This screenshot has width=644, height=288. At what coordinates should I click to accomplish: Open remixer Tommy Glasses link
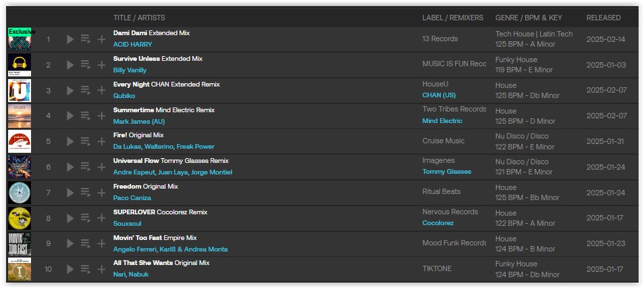pos(446,172)
